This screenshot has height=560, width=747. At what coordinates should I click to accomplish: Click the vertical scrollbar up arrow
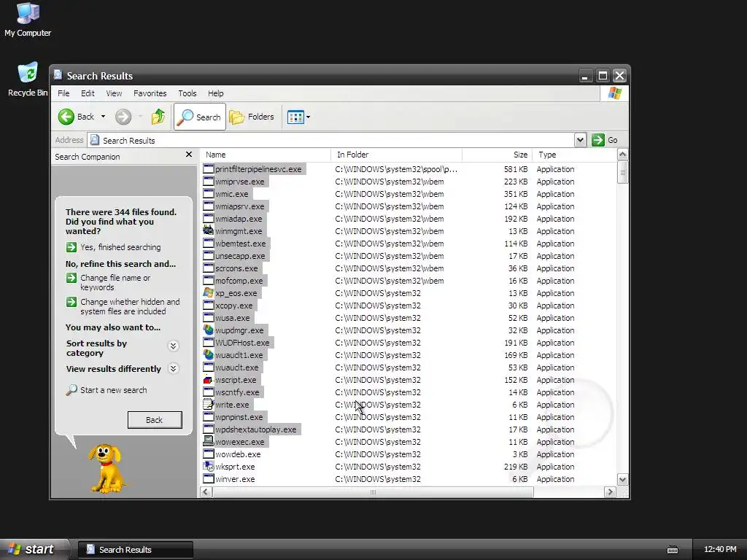click(622, 155)
